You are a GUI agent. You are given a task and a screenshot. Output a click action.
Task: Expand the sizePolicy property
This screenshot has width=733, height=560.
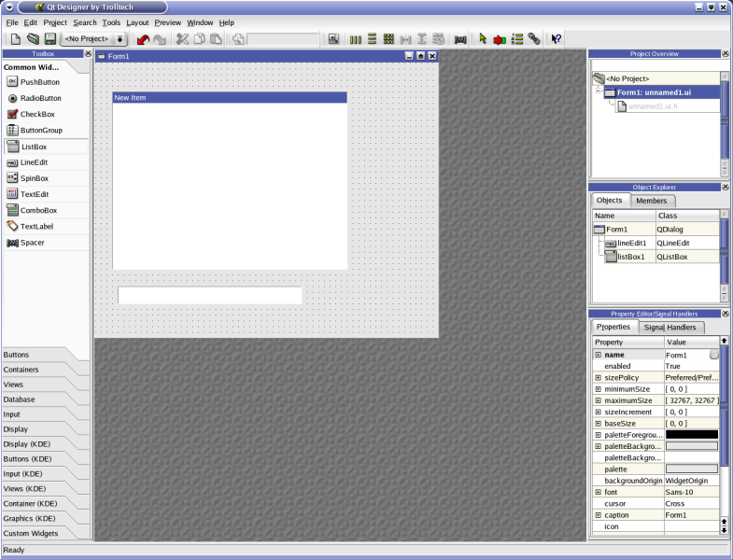[598, 378]
